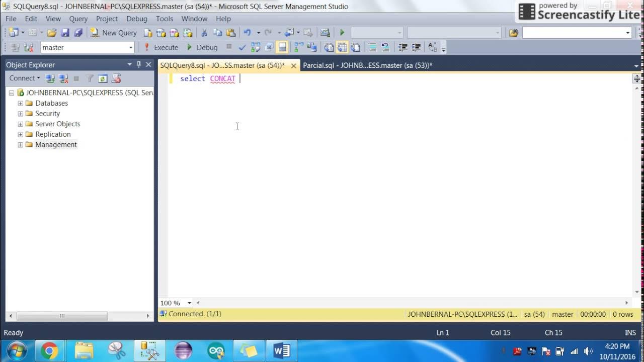Viewport: 644px width, 362px height.
Task: Expand the Server Objects folder
Action: tap(21, 124)
